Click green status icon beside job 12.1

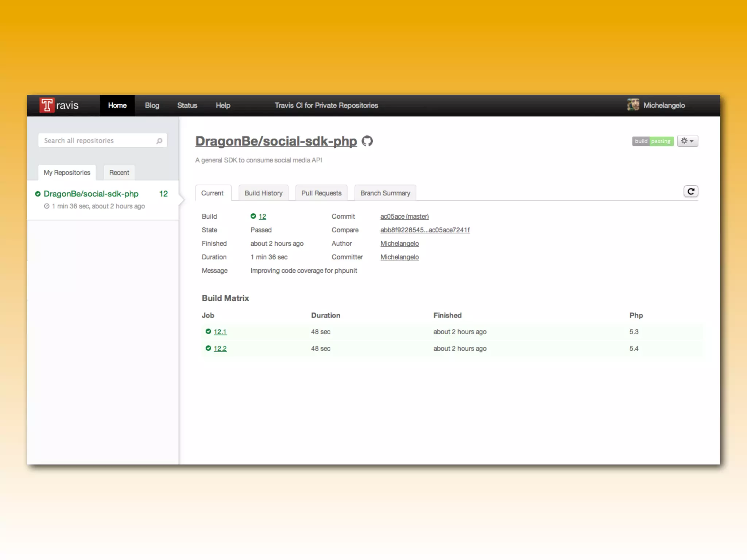point(208,331)
